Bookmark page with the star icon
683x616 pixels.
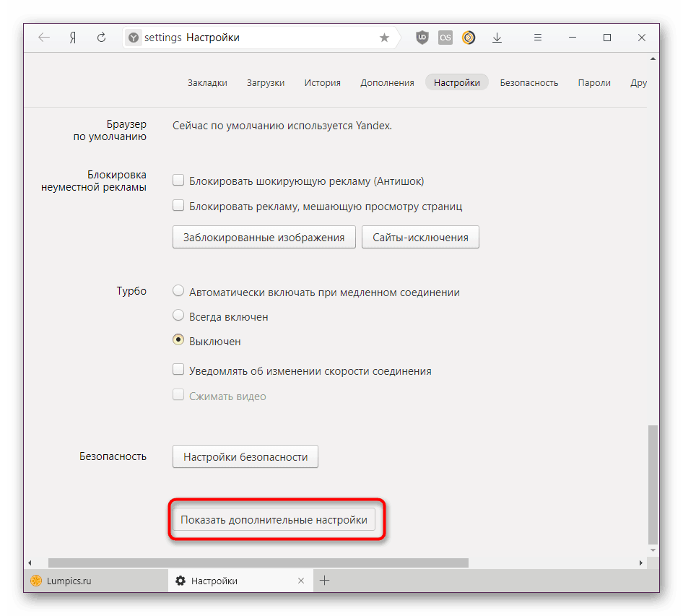click(x=384, y=38)
